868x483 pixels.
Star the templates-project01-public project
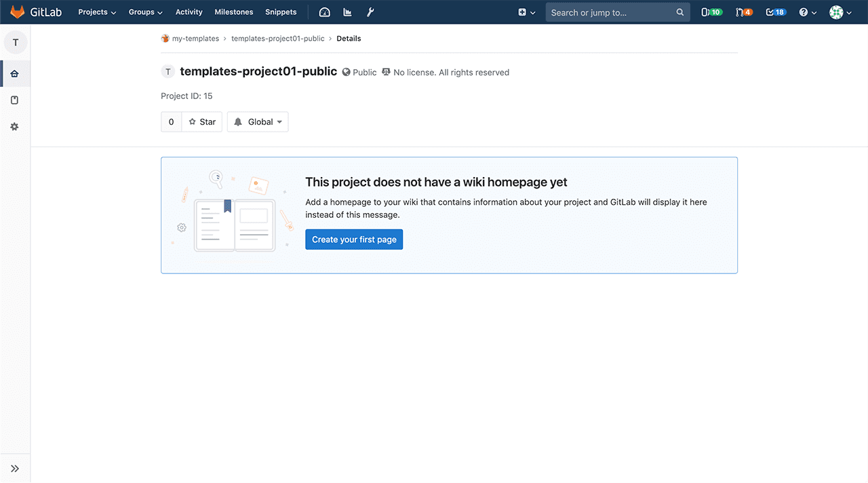point(201,121)
